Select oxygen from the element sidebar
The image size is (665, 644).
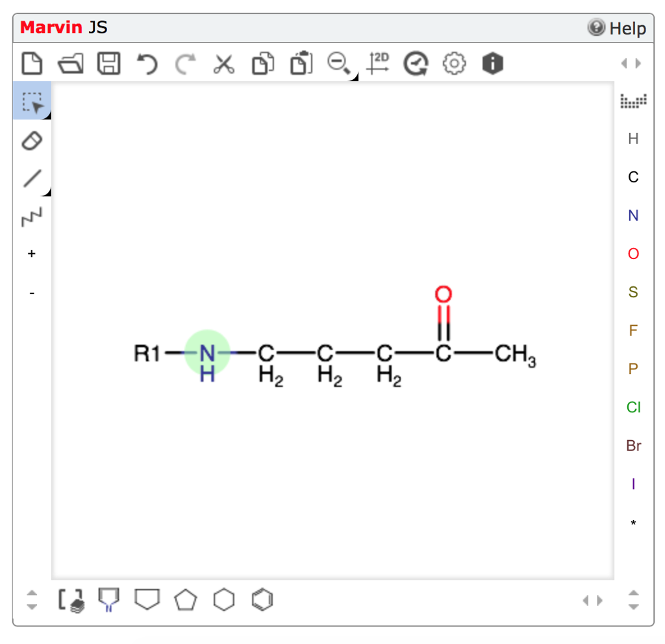(633, 254)
